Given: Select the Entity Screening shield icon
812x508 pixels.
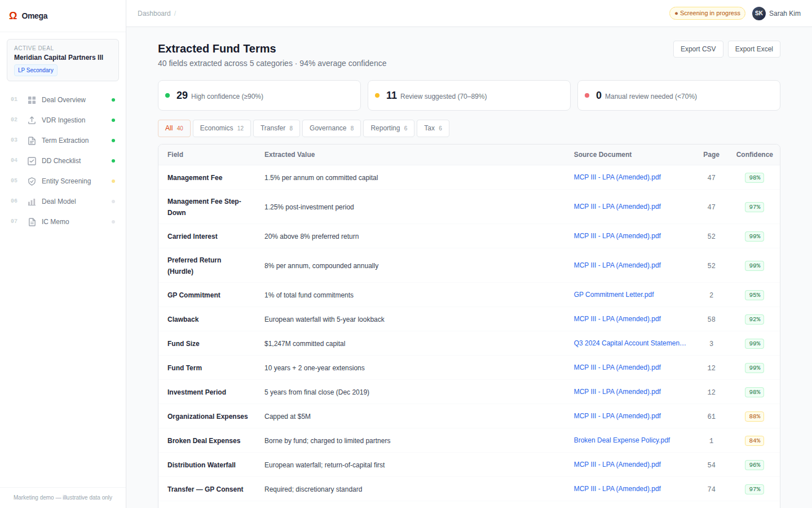Looking at the screenshot, I should coord(32,181).
